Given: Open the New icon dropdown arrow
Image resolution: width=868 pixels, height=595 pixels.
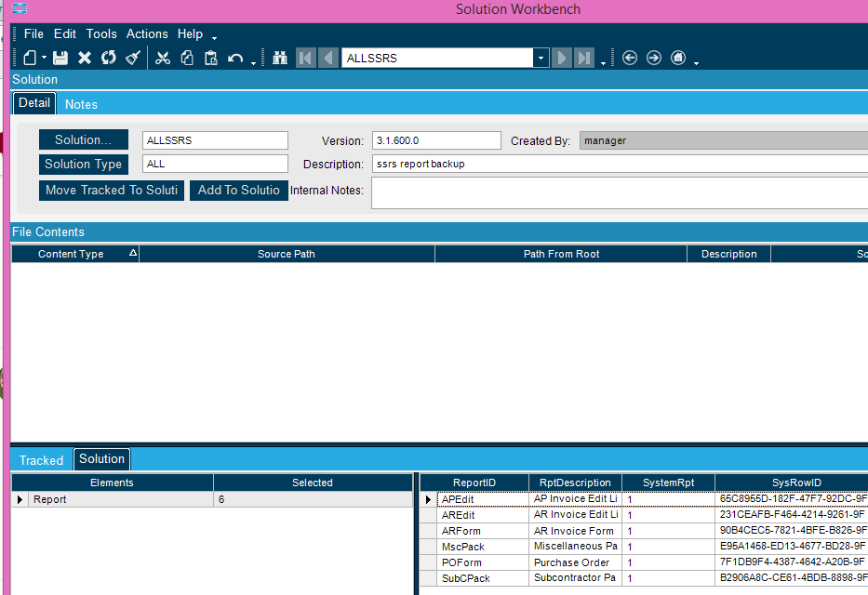Looking at the screenshot, I should tap(44, 58).
